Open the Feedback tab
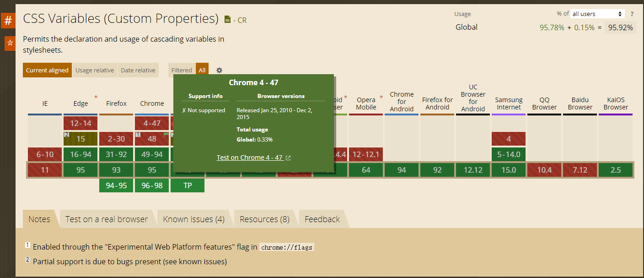This screenshot has width=644, height=278. point(322,219)
